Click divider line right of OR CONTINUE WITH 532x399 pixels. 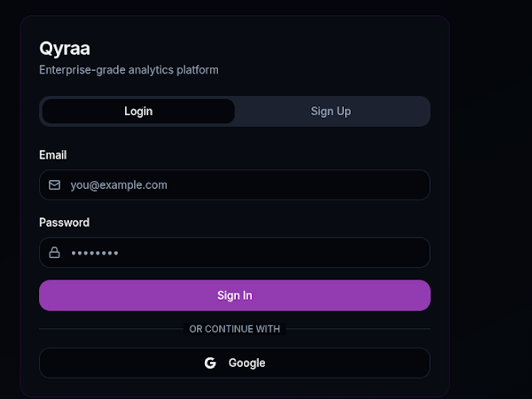click(x=359, y=329)
